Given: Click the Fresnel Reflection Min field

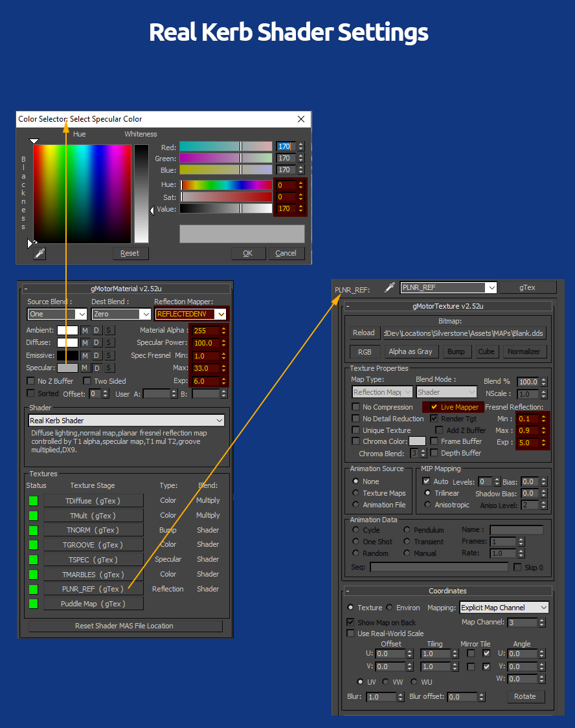Looking at the screenshot, I should 528,419.
